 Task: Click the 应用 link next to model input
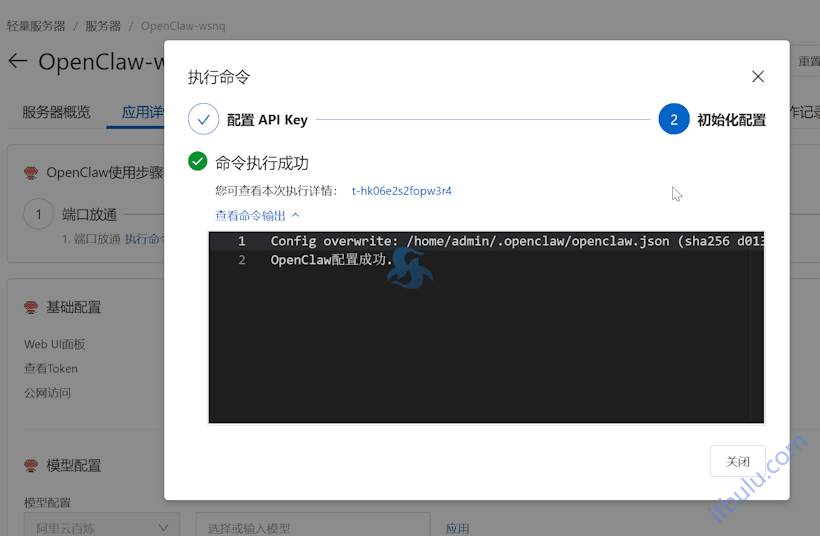(x=457, y=528)
